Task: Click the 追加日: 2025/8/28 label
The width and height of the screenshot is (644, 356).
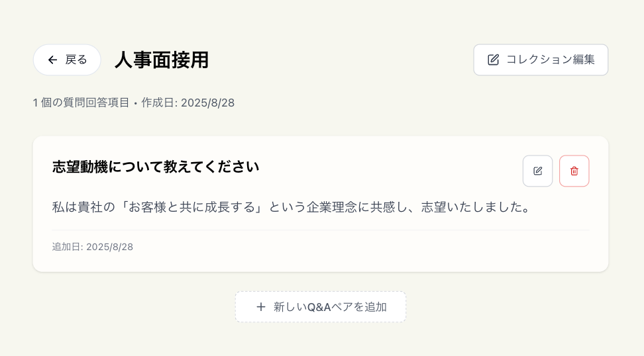Action: click(93, 247)
